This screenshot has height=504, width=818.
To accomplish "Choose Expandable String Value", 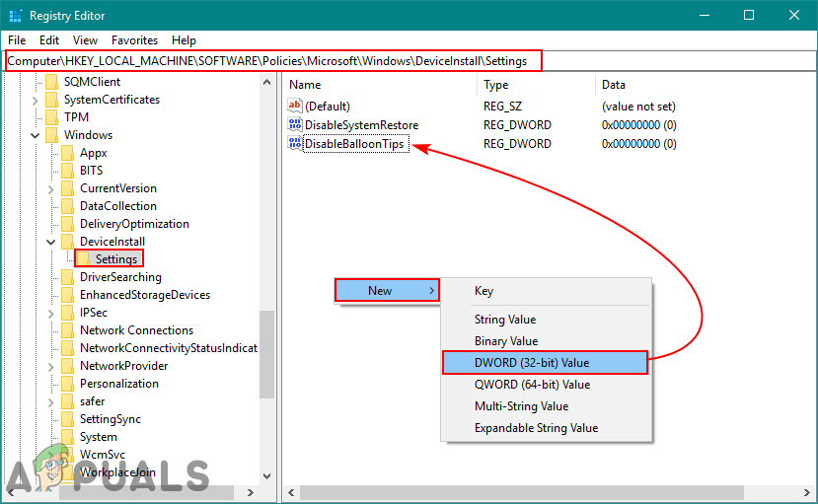I will coord(547,428).
